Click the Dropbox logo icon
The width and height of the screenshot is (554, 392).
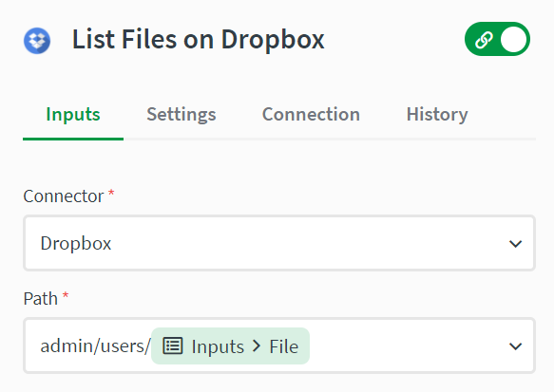[x=37, y=41]
